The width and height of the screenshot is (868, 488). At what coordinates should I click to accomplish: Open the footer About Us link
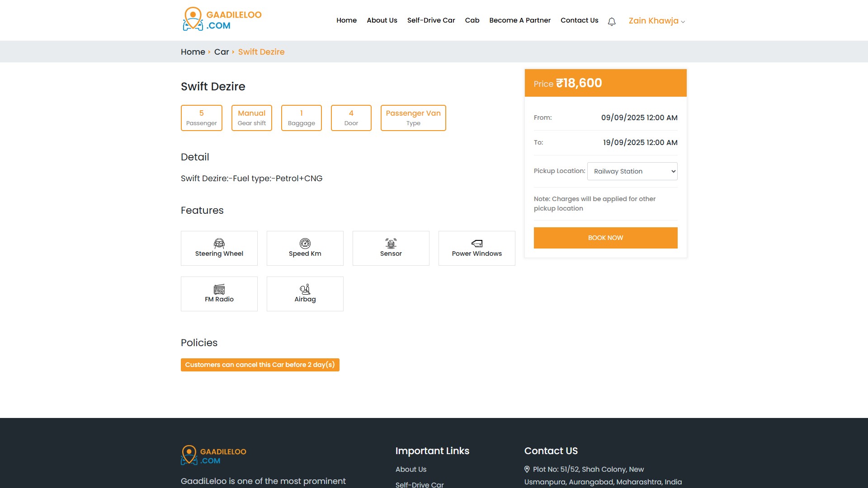pyautogui.click(x=411, y=469)
